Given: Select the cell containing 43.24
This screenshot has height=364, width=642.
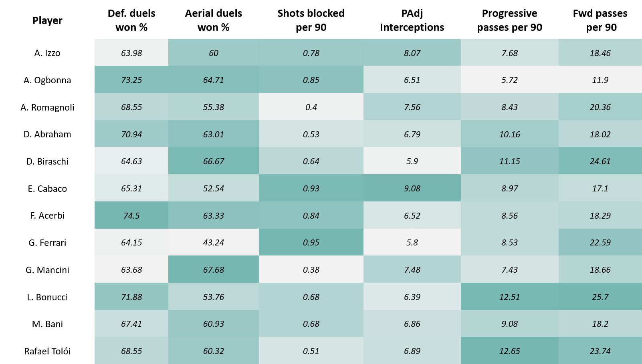Looking at the screenshot, I should point(213,242).
